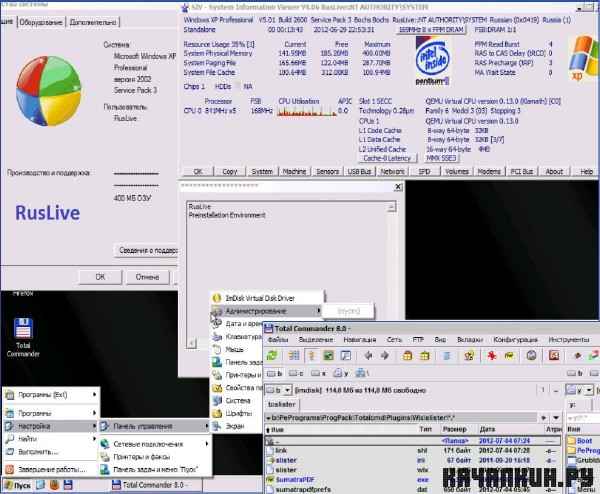Click the forward arrow in Total Commander toolbar
The height and width of the screenshot is (494, 600).
coord(385,355)
